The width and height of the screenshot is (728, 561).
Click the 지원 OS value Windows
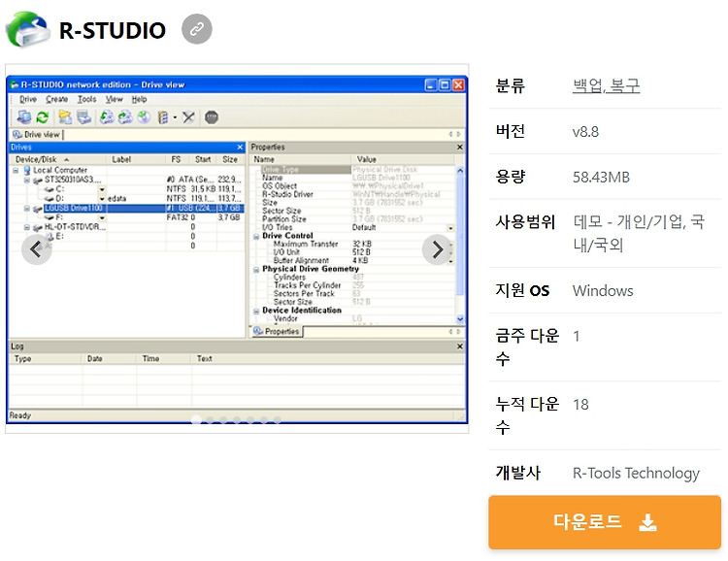tap(603, 291)
